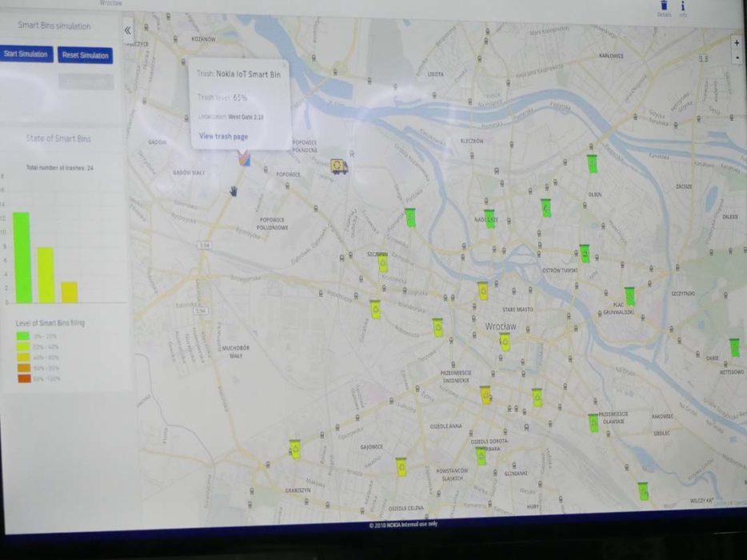The height and width of the screenshot is (560, 747).
Task: Open the Details trash can icon
Action: coord(663,5)
